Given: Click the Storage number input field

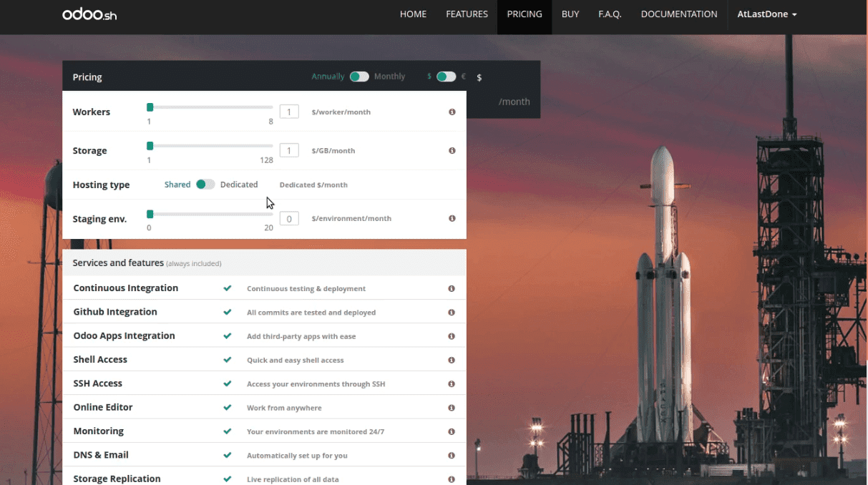Looking at the screenshot, I should pos(289,150).
